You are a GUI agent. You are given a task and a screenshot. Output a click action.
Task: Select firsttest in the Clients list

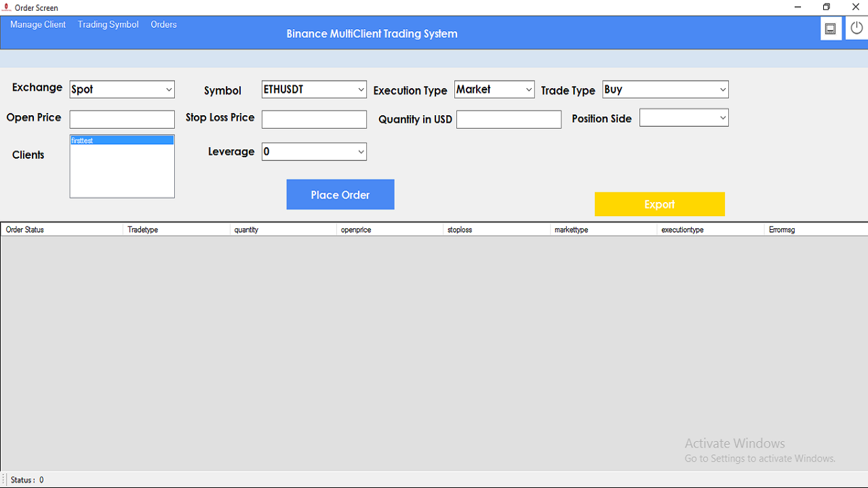tap(122, 140)
